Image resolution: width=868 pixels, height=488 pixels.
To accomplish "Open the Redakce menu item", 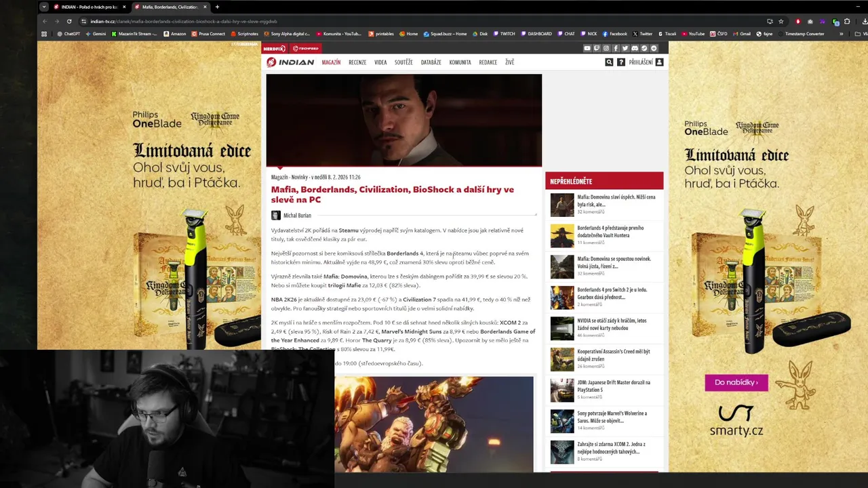I will pyautogui.click(x=488, y=62).
